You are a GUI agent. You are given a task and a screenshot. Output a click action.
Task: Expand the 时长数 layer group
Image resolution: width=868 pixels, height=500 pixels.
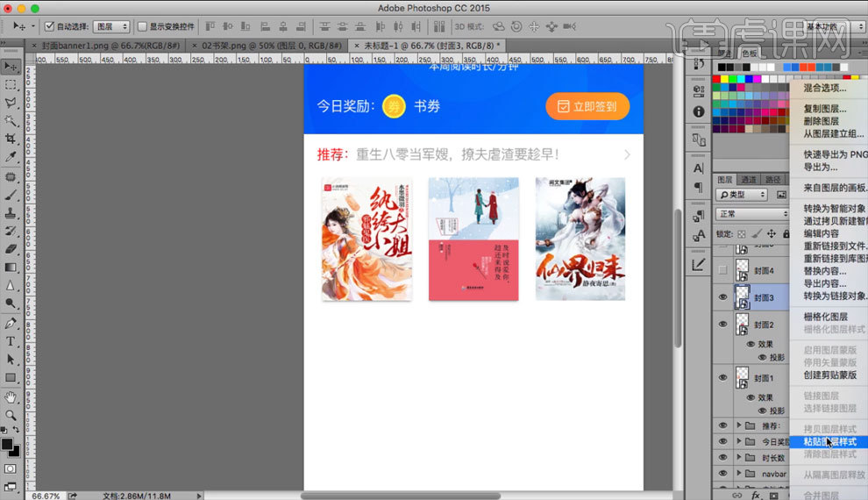tap(739, 457)
